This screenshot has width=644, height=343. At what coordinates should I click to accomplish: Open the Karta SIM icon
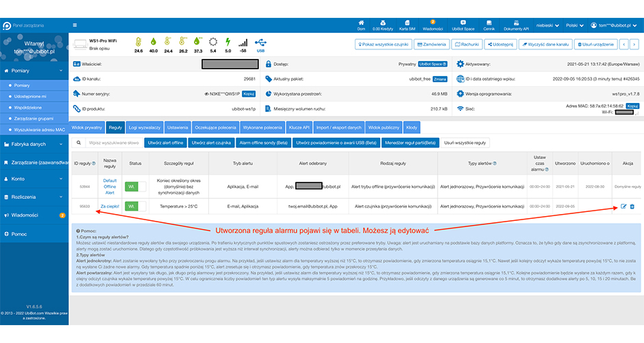(407, 25)
